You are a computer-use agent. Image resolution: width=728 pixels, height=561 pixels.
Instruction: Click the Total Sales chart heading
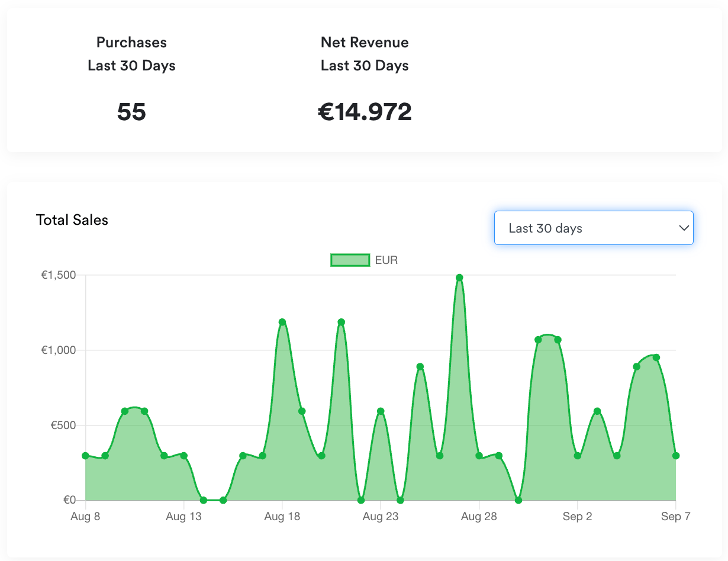pos(72,220)
